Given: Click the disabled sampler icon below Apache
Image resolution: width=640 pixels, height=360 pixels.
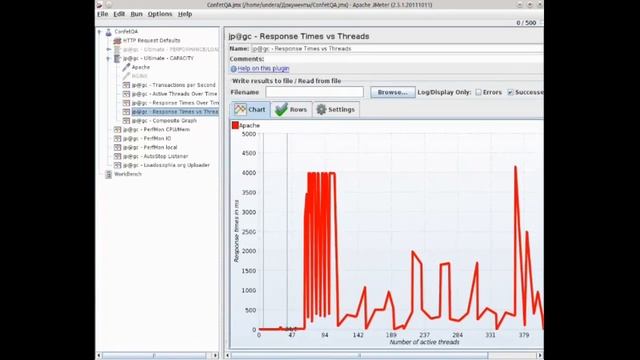Looking at the screenshot, I should [126, 76].
